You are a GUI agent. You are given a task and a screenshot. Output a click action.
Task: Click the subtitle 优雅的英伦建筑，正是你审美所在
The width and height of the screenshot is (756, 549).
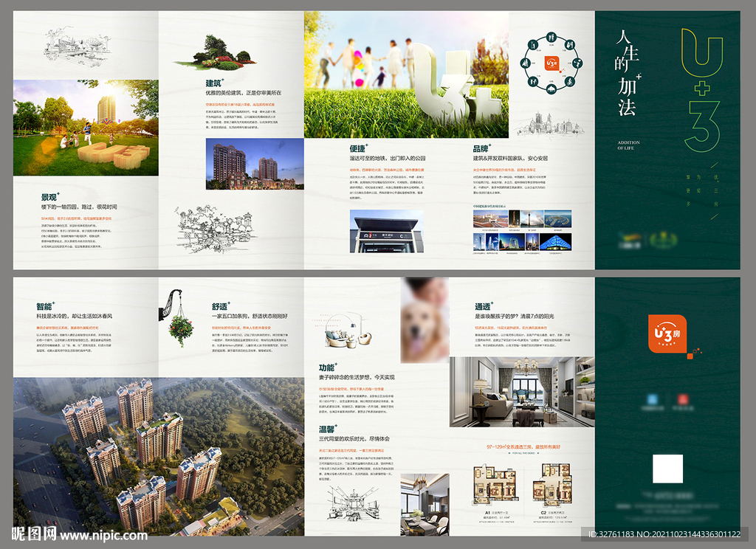click(x=244, y=92)
